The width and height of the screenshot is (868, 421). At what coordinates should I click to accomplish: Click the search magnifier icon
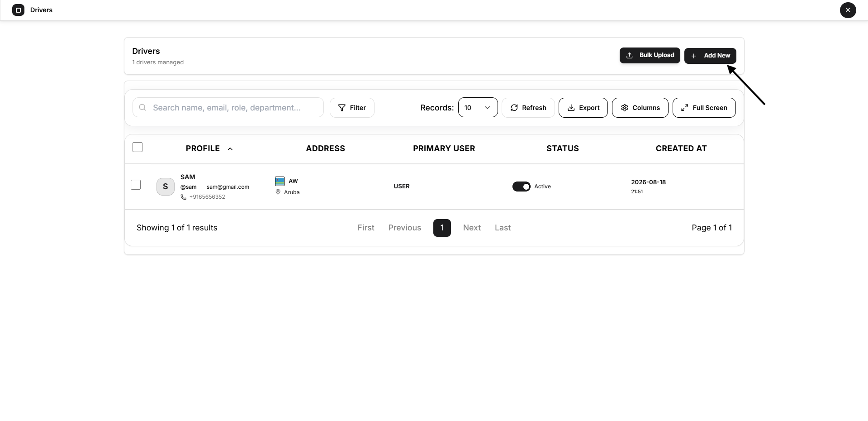(142, 107)
